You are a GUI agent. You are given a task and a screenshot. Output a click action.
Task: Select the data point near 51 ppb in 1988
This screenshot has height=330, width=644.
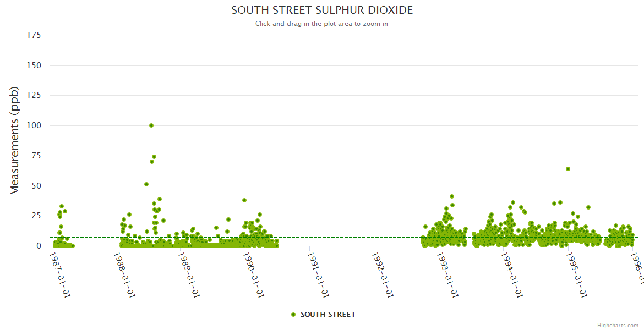[x=146, y=184]
